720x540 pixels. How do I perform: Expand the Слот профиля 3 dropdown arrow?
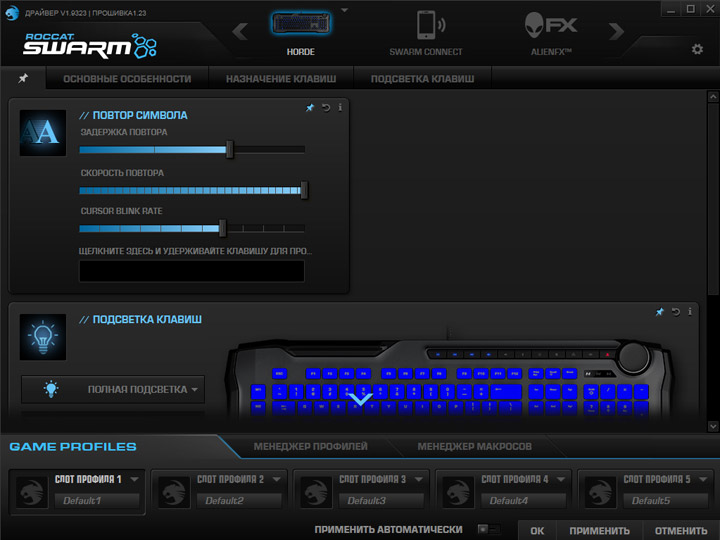tap(418, 479)
